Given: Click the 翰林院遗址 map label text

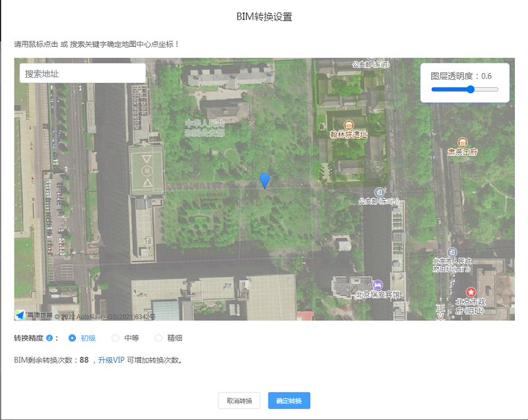Looking at the screenshot, I should (348, 135).
